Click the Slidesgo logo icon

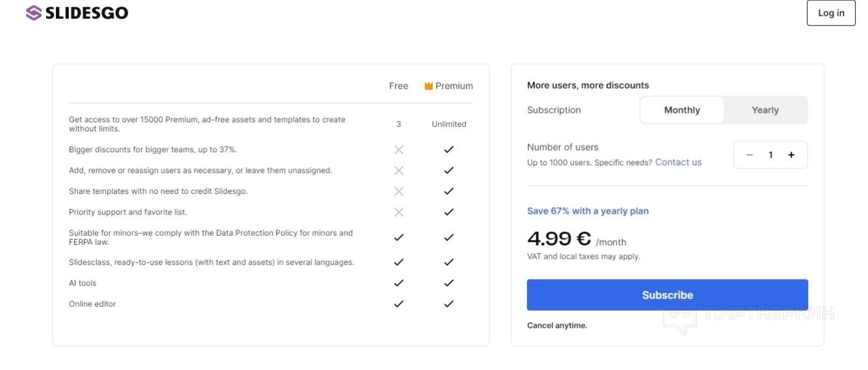[x=34, y=13]
